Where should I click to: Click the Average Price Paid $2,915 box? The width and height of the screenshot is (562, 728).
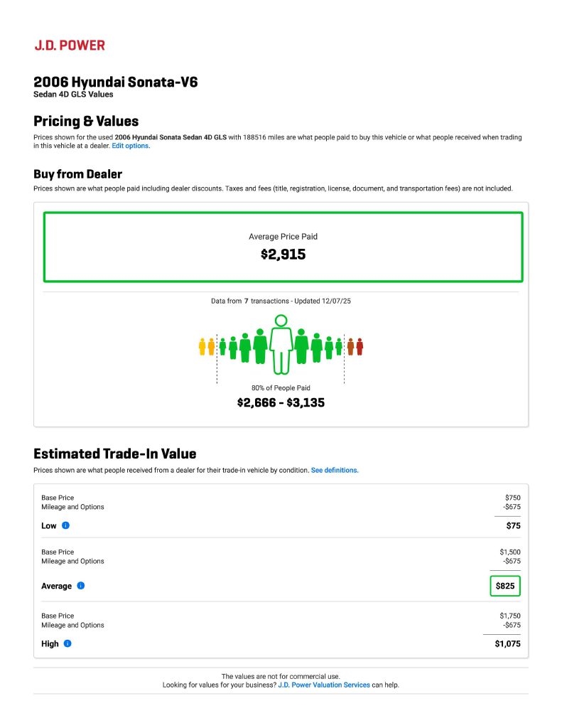pos(283,247)
